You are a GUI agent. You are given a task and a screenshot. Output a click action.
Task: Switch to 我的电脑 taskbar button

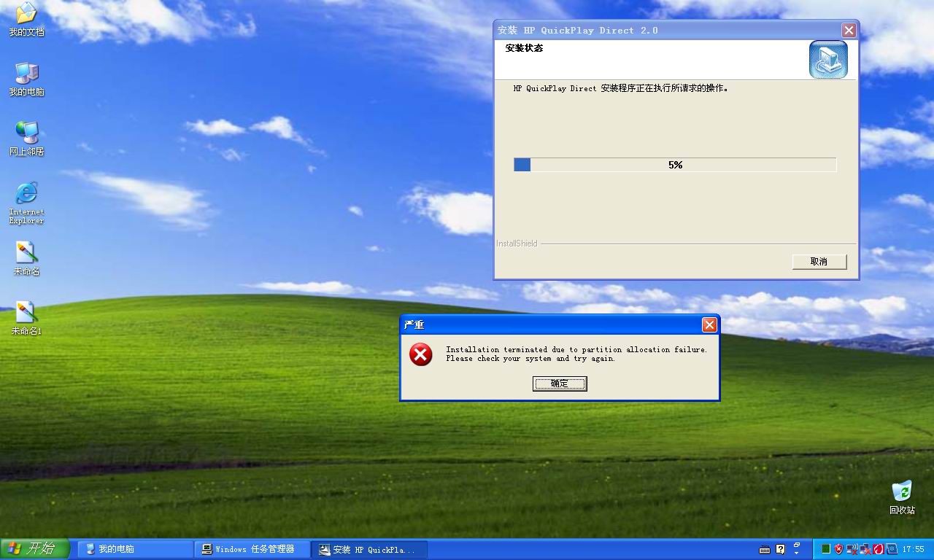pos(135,549)
